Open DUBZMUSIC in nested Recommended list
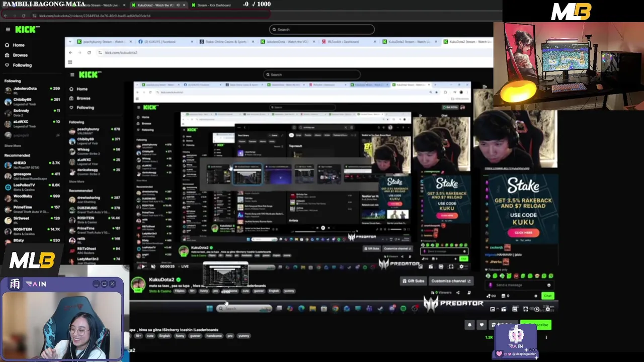 [96, 209]
